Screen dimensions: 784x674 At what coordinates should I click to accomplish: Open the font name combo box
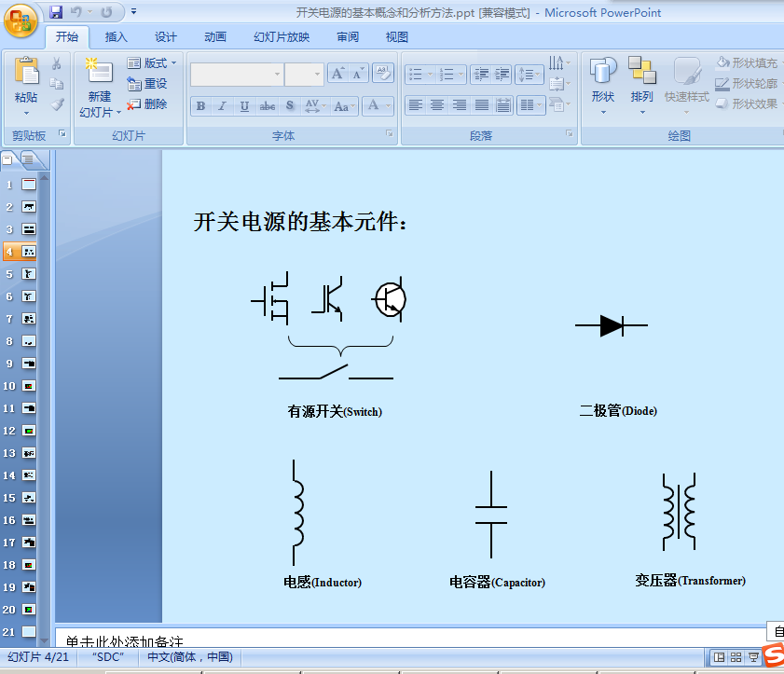(x=236, y=75)
